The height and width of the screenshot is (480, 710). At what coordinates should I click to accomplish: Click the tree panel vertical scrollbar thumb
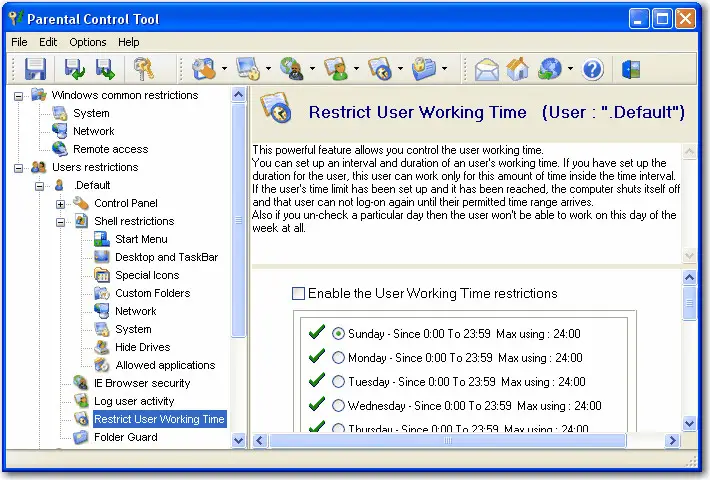tap(238, 221)
